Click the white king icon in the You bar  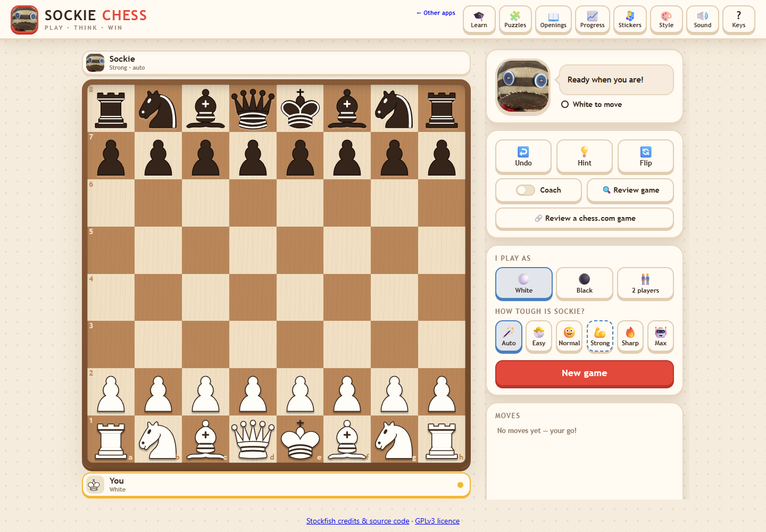[95, 485]
